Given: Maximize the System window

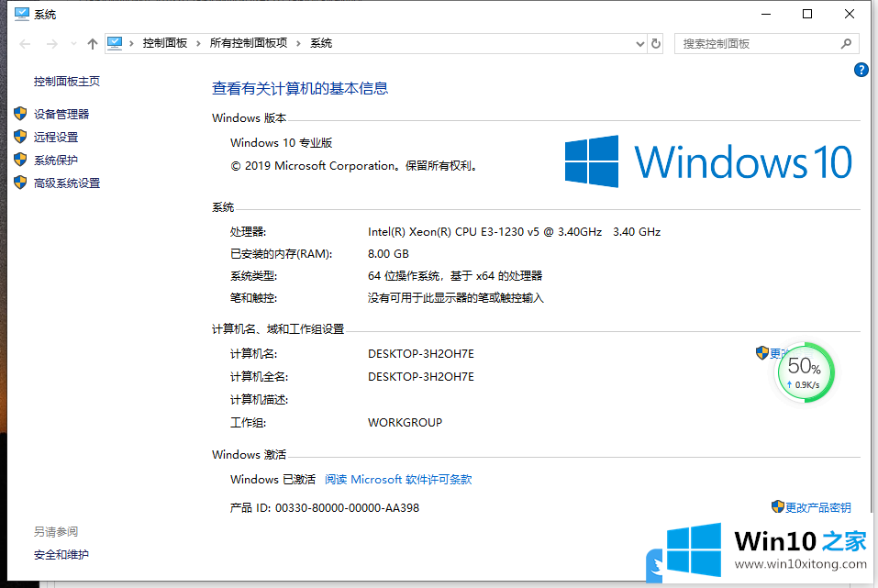Looking at the screenshot, I should (807, 14).
